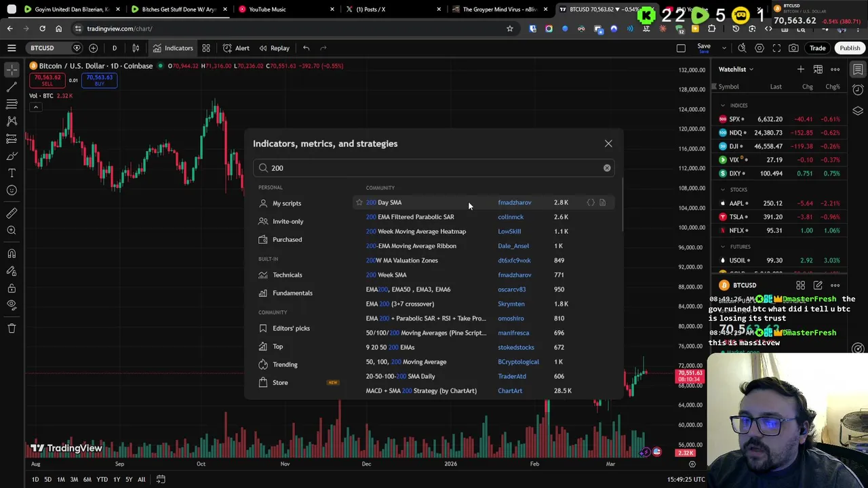Screen dimensions: 868x488
Task: Collapse the FUTURES watchlist section
Action: (723, 247)
